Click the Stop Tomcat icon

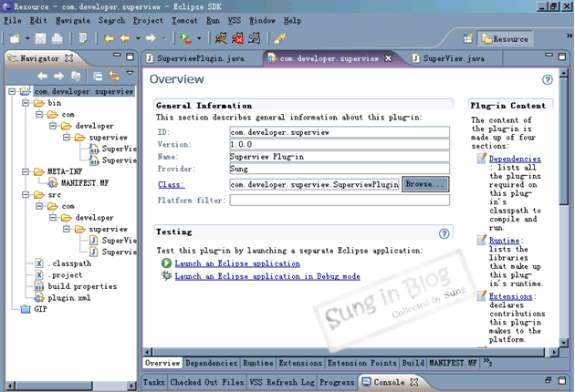point(237,38)
